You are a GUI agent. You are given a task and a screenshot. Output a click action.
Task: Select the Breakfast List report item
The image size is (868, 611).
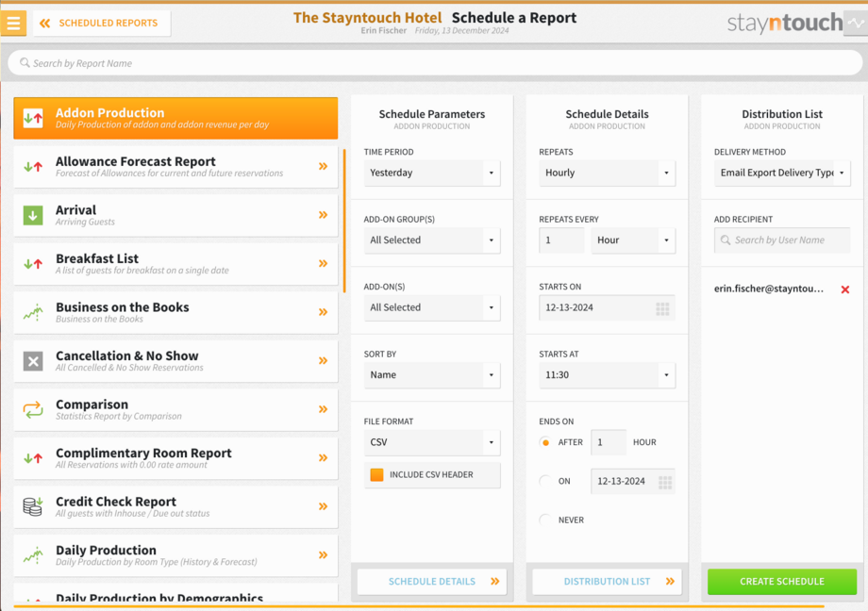coord(175,264)
